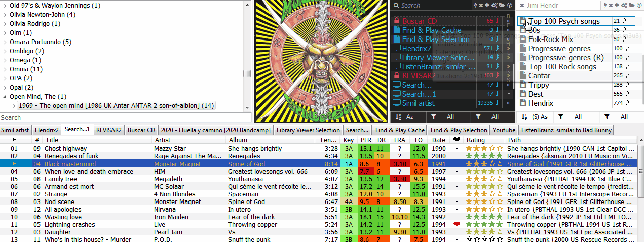The width and height of the screenshot is (644, 242).
Task: Select the ListenBrainz: similar playlist in dark panel
Action: [439, 67]
